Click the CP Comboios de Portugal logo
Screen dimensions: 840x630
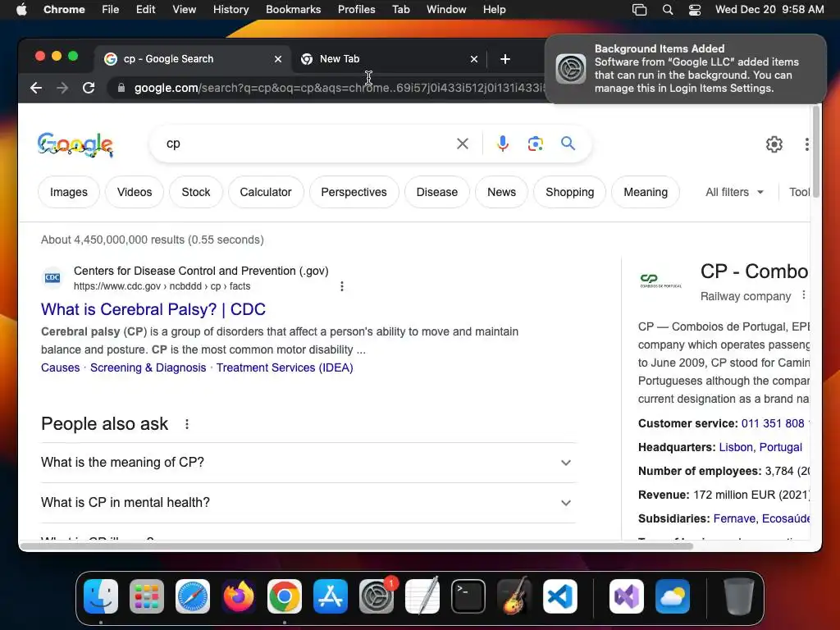[x=660, y=280]
